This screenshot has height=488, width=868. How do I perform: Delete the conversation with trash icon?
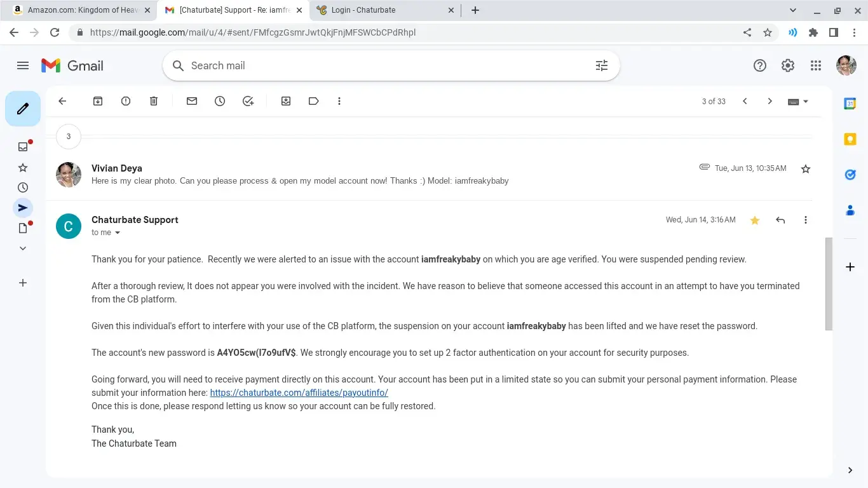(x=154, y=101)
